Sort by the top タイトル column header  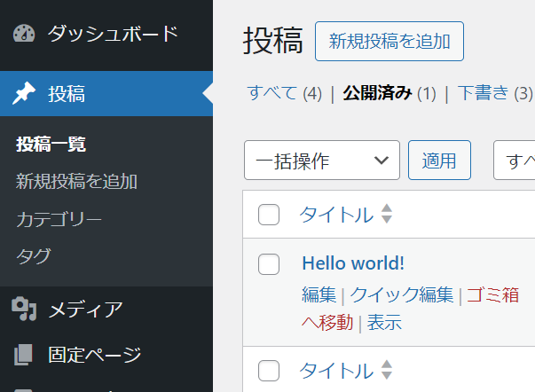[x=336, y=215]
